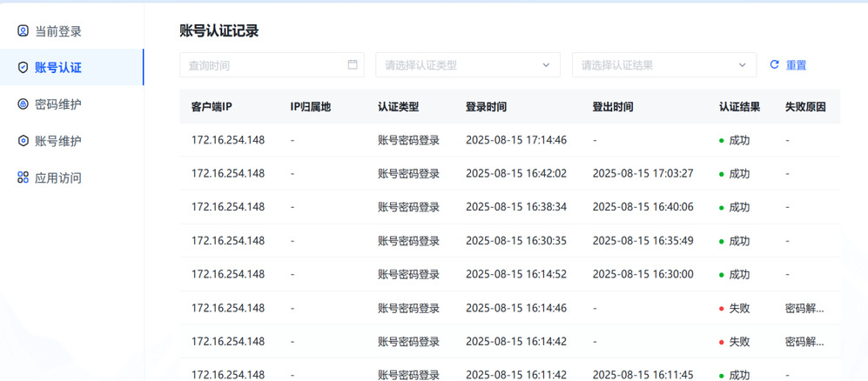Click the 密码维护 sidebar icon
Screen dimensions: 868x381
pos(23,104)
